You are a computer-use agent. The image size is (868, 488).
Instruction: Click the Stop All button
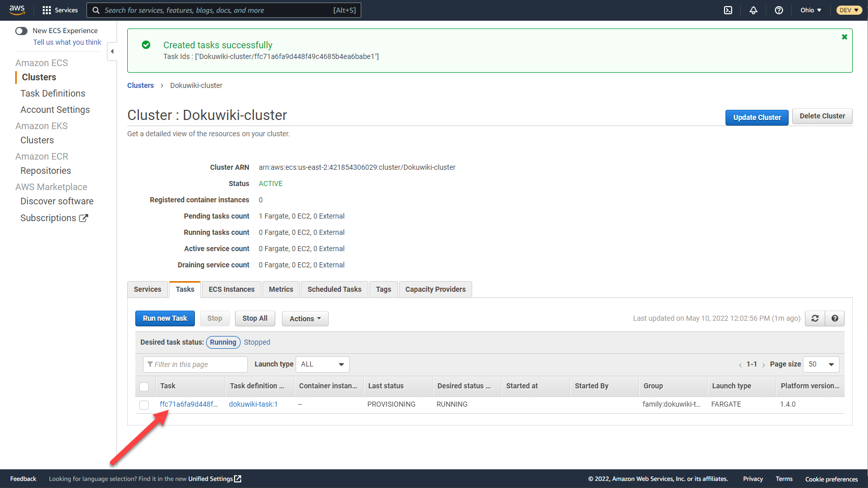click(255, 318)
